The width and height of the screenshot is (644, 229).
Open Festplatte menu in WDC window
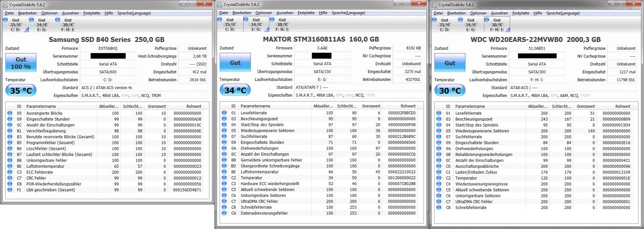coord(521,13)
